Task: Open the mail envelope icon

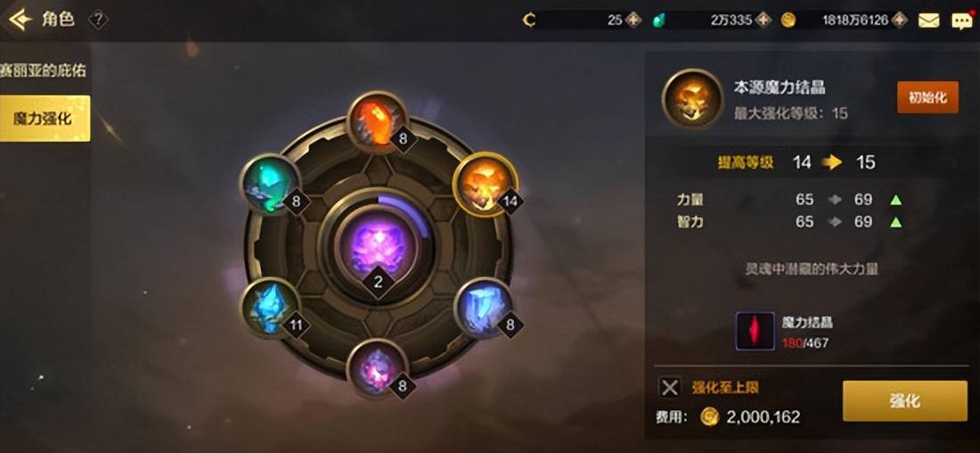Action: pyautogui.click(x=928, y=21)
